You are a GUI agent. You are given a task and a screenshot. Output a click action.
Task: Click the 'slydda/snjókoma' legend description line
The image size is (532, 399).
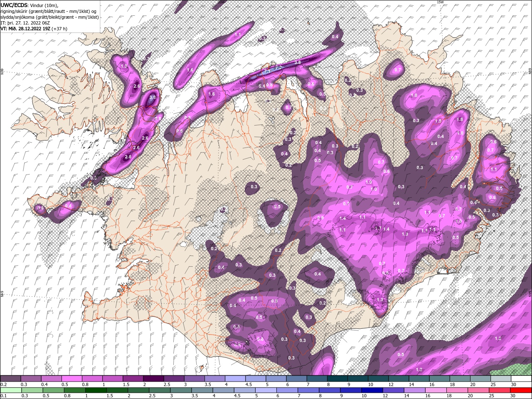point(49,17)
